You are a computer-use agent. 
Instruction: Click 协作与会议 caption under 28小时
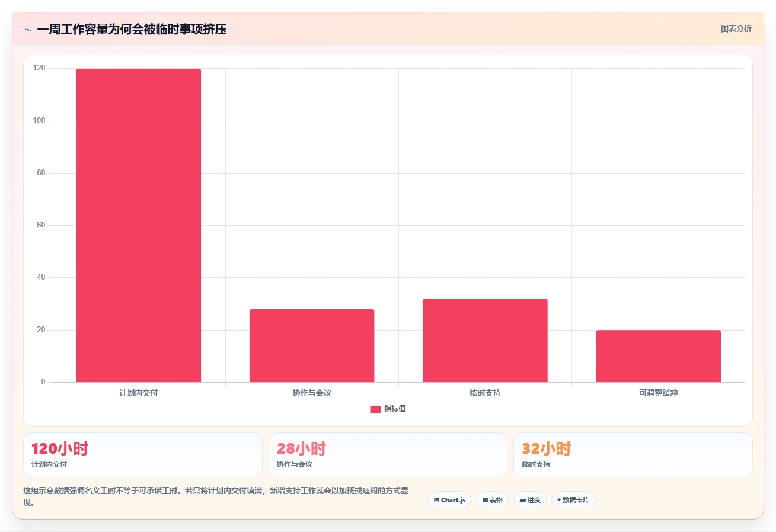click(x=295, y=464)
